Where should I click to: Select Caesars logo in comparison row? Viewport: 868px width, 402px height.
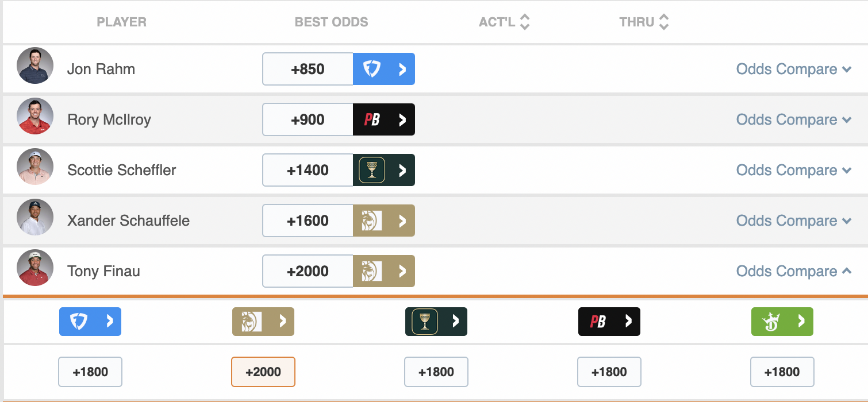pyautogui.click(x=436, y=322)
